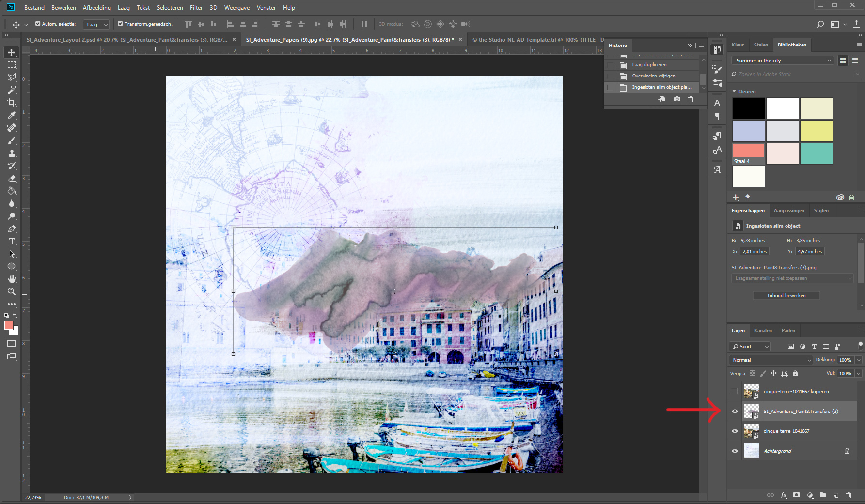The image size is (865, 504).
Task: Delete layer using Layers panel trash icon
Action: pyautogui.click(x=849, y=495)
